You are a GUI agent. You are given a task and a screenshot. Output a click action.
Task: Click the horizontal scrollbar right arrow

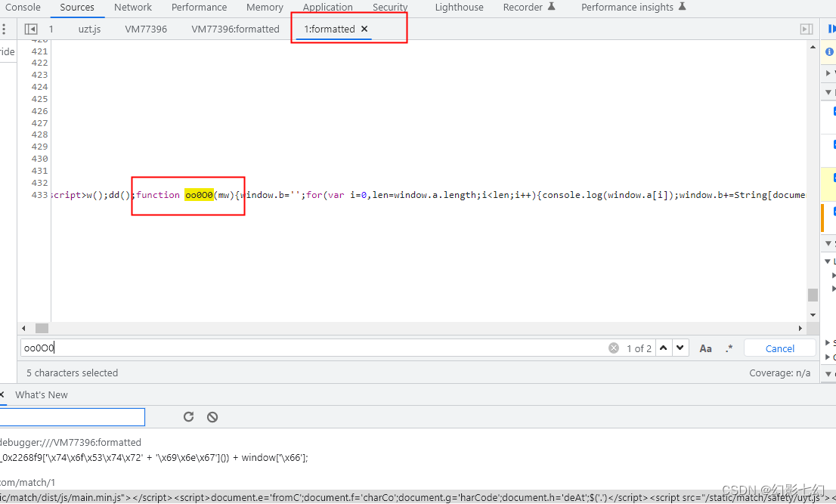pos(800,328)
